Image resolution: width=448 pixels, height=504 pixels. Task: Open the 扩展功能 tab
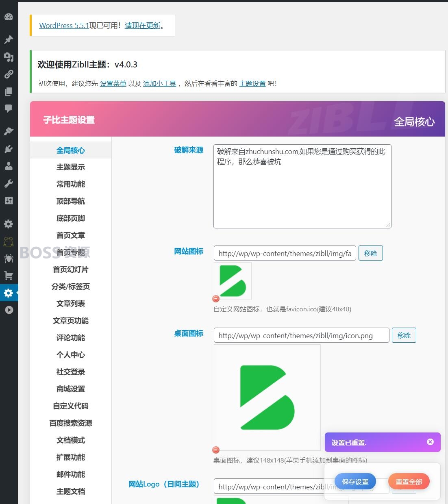click(71, 457)
